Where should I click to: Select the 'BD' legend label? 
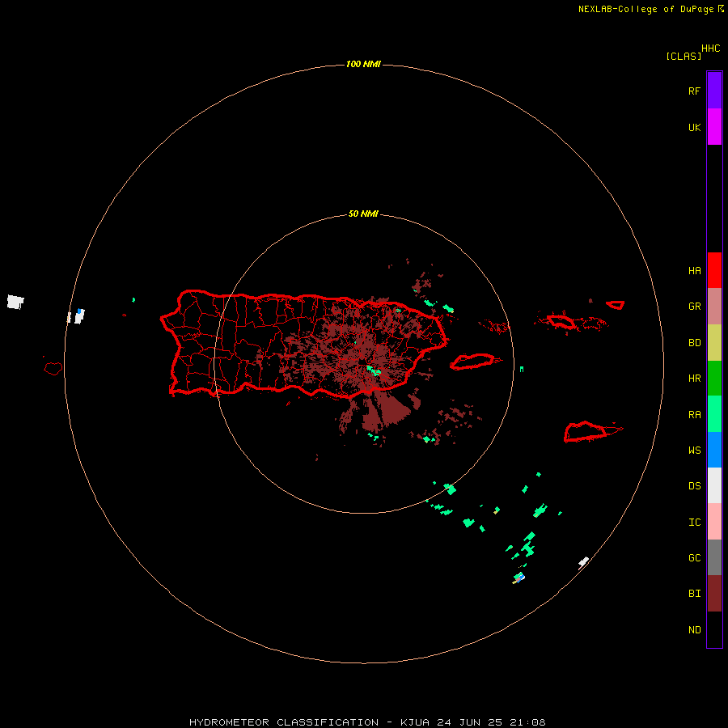click(x=694, y=343)
